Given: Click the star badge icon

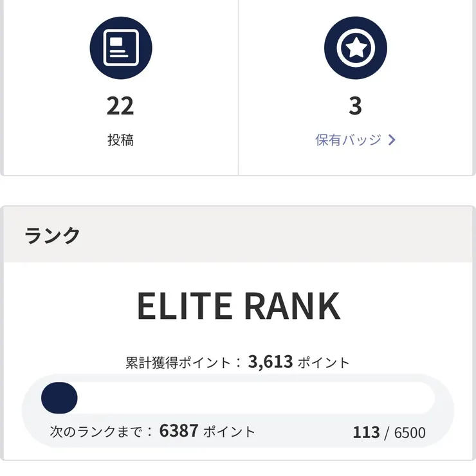Looking at the screenshot, I should tap(355, 47).
